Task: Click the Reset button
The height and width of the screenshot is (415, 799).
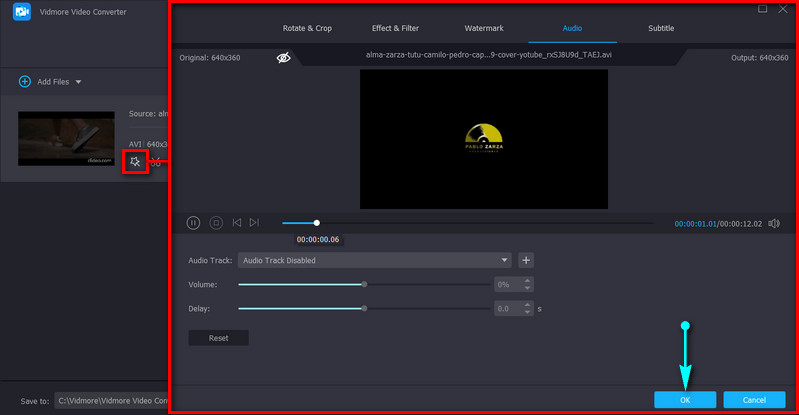Action: pyautogui.click(x=218, y=338)
